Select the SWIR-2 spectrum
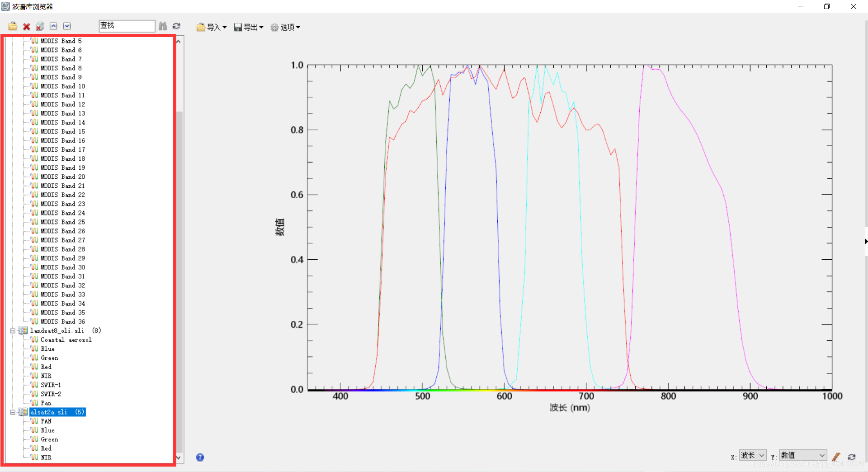Screen dimensions: 868x472 tap(51, 394)
